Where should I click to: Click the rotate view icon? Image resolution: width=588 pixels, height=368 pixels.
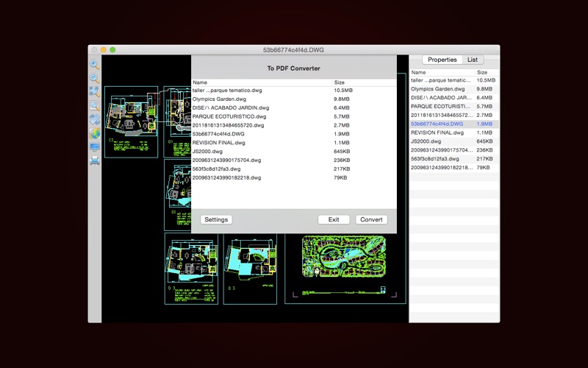coord(95,119)
